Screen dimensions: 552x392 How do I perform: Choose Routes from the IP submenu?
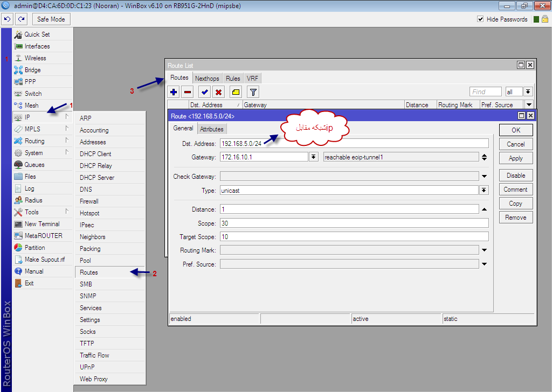pyautogui.click(x=110, y=272)
